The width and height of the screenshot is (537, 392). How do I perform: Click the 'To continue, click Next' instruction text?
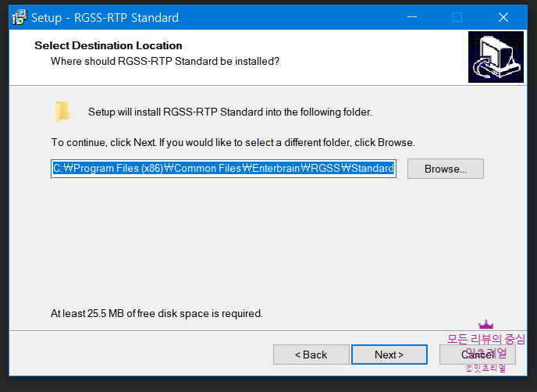tap(233, 143)
